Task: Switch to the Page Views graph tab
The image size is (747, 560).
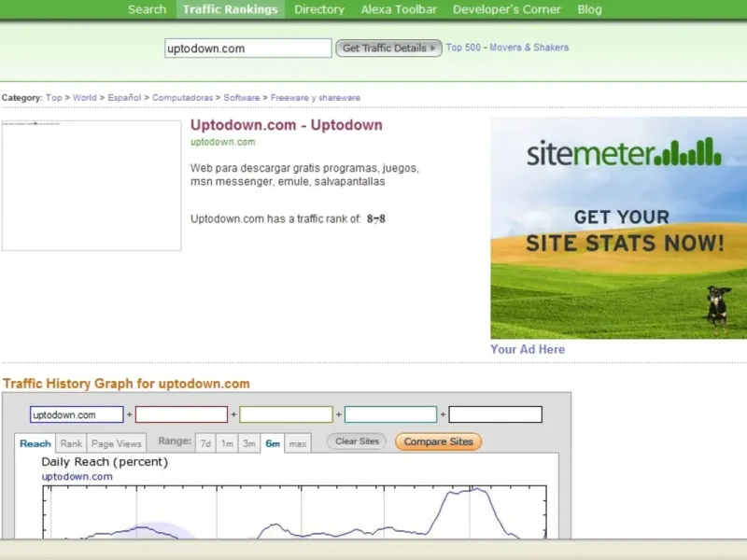Action: tap(117, 443)
